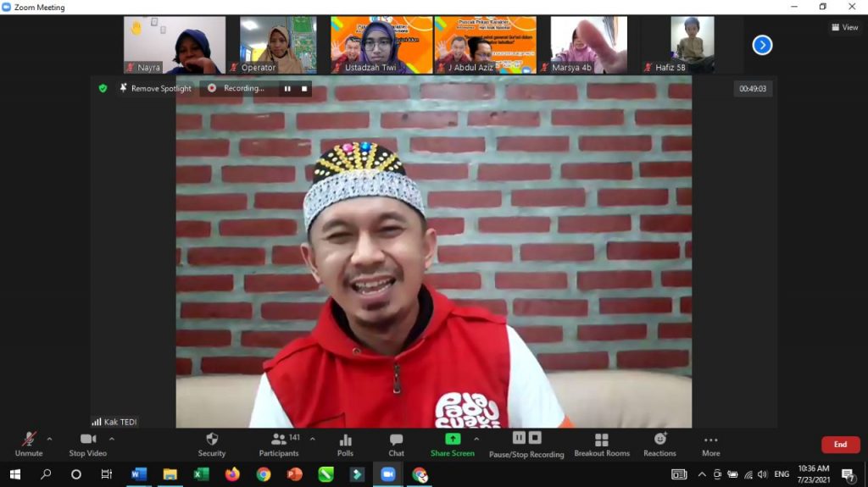Expand video options arrow beside Stop Video

(112, 439)
